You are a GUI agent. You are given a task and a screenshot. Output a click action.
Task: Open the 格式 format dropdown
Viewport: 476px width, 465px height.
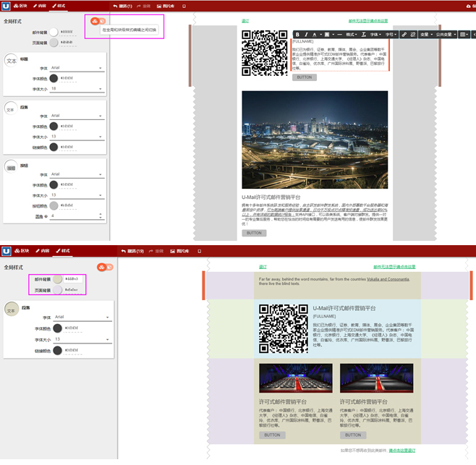352,35
